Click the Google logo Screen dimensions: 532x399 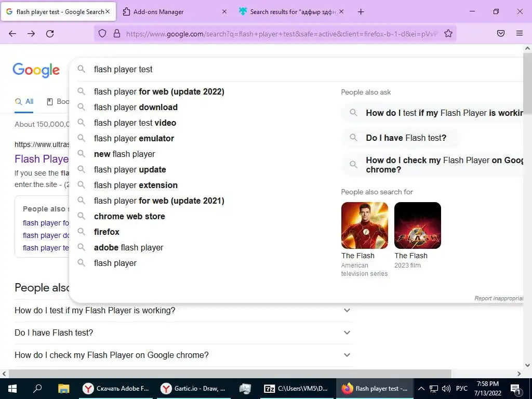pyautogui.click(x=36, y=70)
